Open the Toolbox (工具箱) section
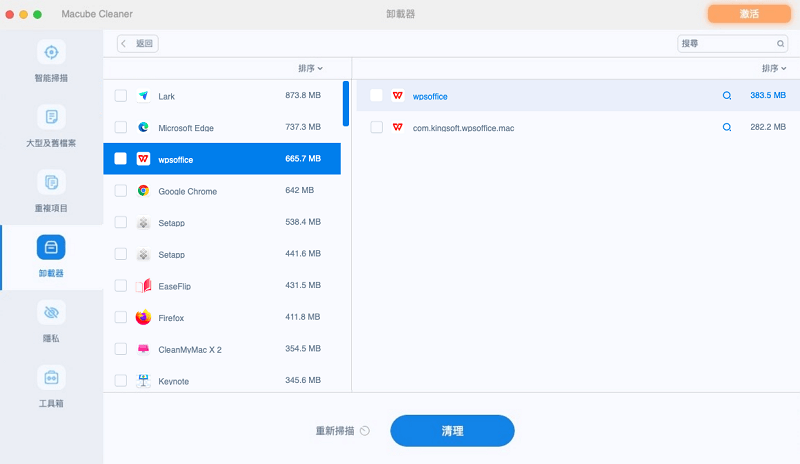800x464 pixels. pyautogui.click(x=51, y=387)
